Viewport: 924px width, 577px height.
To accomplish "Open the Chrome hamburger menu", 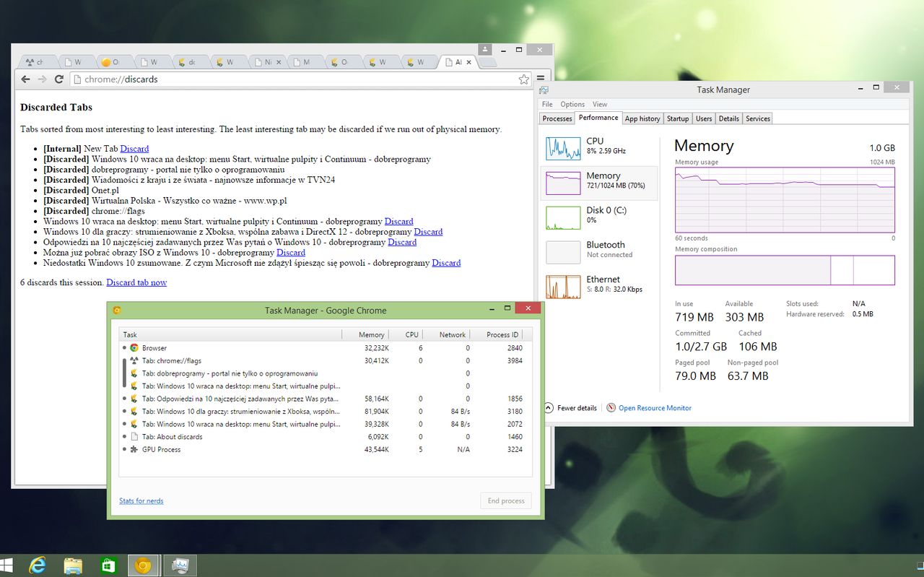I will (x=540, y=79).
